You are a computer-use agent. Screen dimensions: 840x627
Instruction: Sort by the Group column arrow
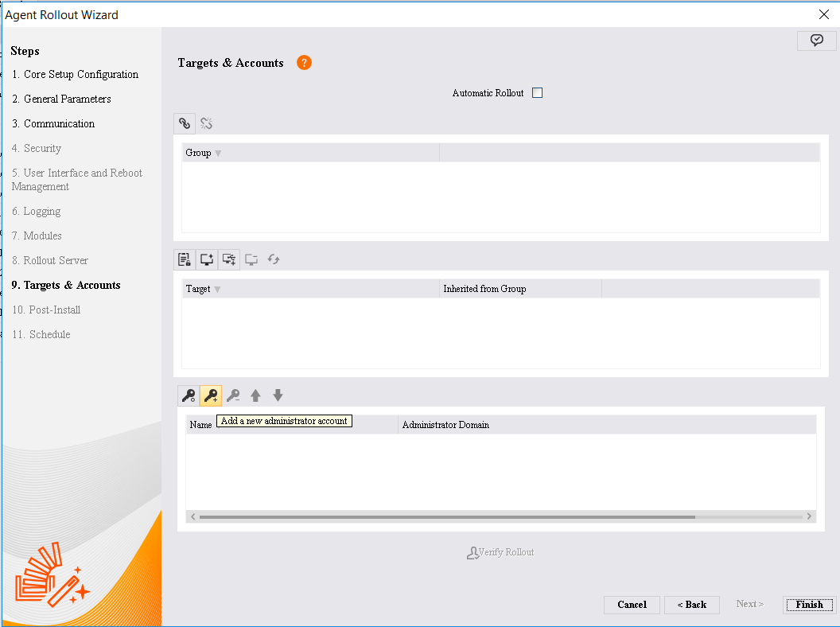tap(218, 154)
